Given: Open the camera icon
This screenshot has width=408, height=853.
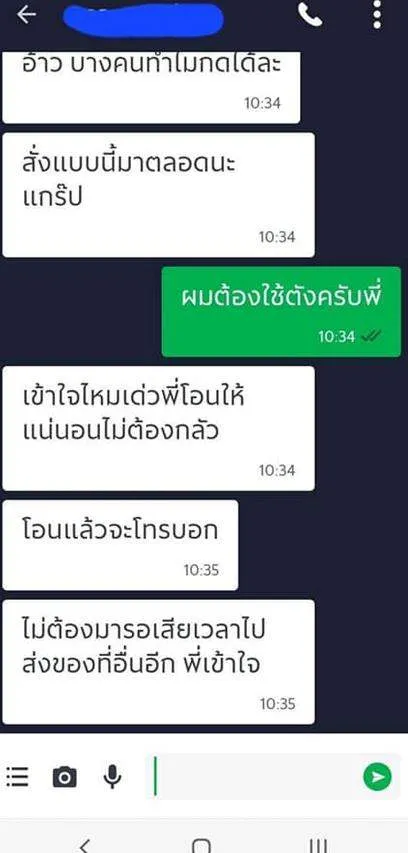Looking at the screenshot, I should point(65,777).
